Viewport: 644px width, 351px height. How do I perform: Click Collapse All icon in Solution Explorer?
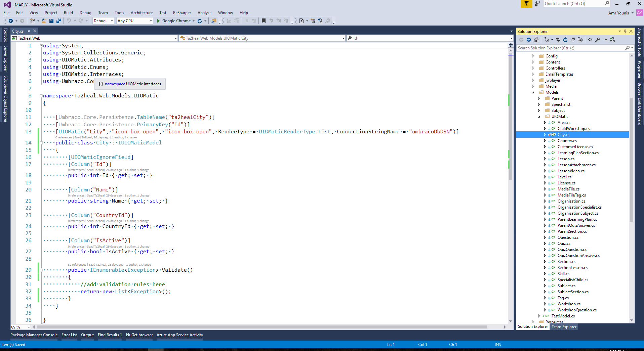coord(573,40)
